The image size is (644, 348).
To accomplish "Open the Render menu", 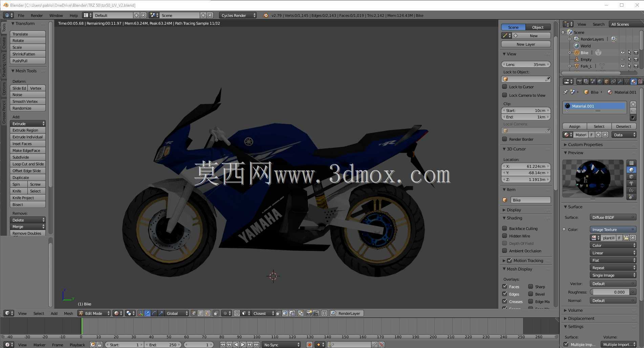I will pos(37,15).
